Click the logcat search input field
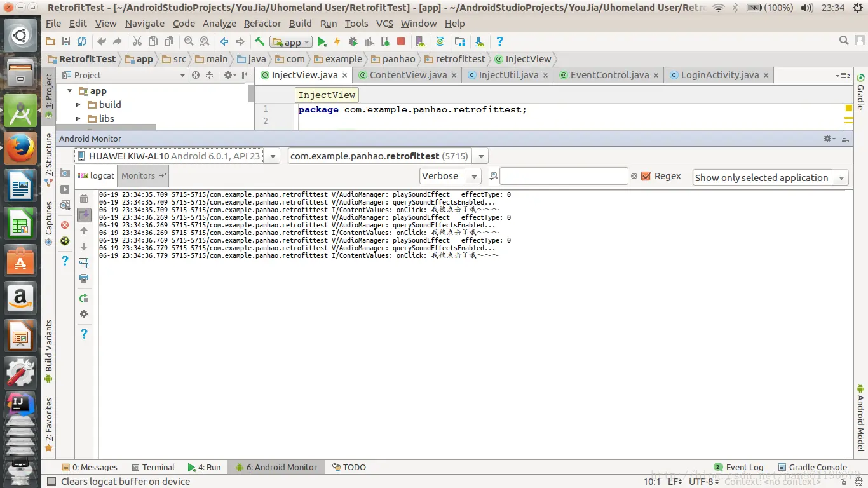 click(x=564, y=176)
